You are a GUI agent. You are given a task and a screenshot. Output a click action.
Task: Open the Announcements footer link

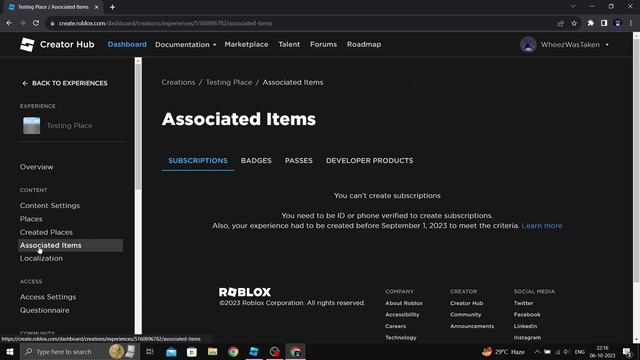point(472,326)
